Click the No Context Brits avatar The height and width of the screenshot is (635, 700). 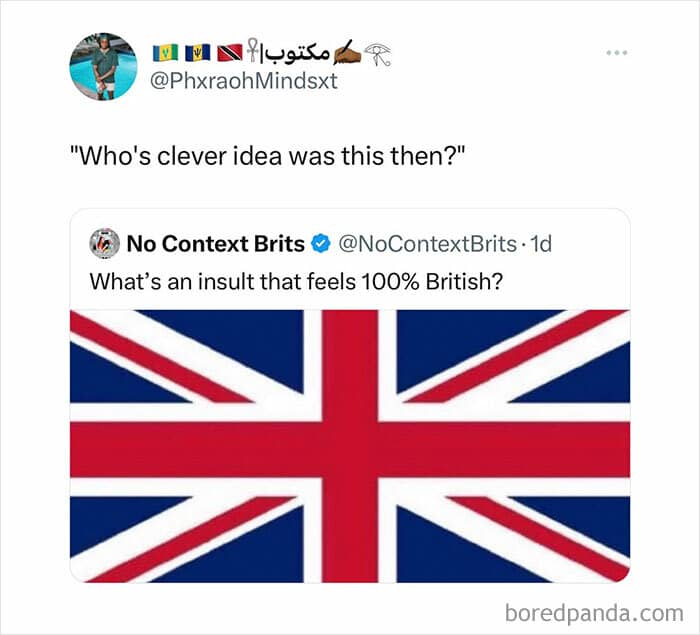pyautogui.click(x=103, y=243)
